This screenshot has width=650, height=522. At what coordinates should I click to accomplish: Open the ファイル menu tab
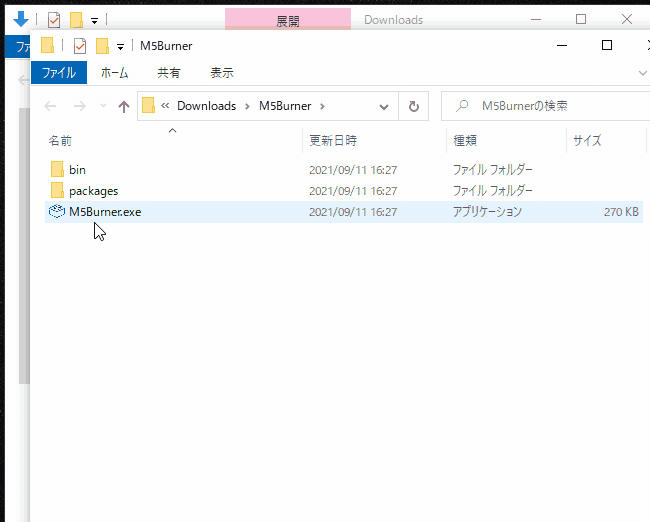click(x=59, y=73)
